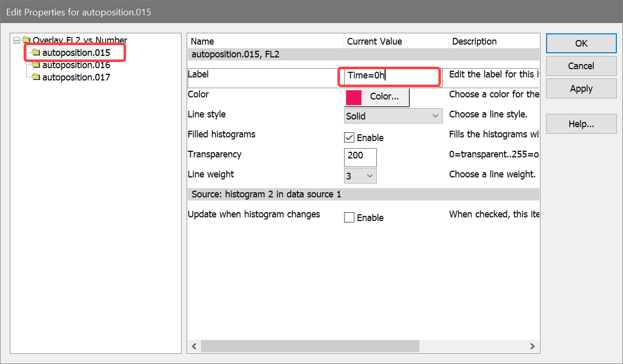Viewport: 623px width, 364px height.
Task: Click folder icon next to autoposition.016
Action: tap(36, 65)
